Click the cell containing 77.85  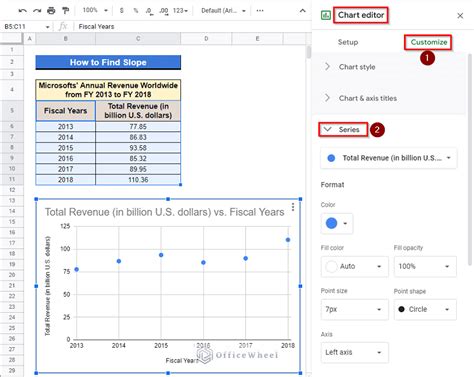click(x=138, y=127)
